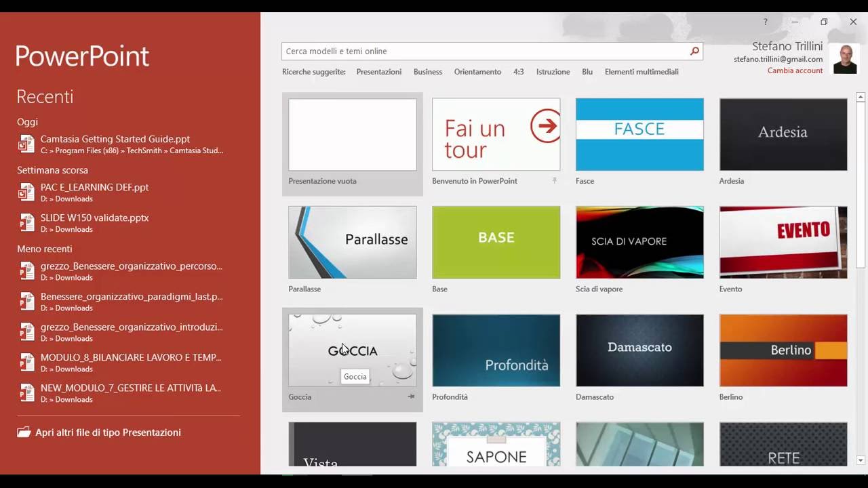Choose the Parallasse theme thumbnail
868x488 pixels.
point(353,243)
